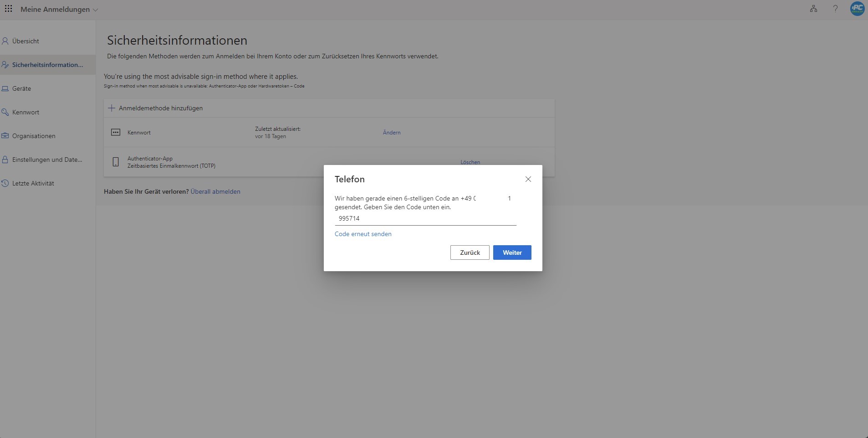Open Geräte in the sidebar

[x=21, y=88]
